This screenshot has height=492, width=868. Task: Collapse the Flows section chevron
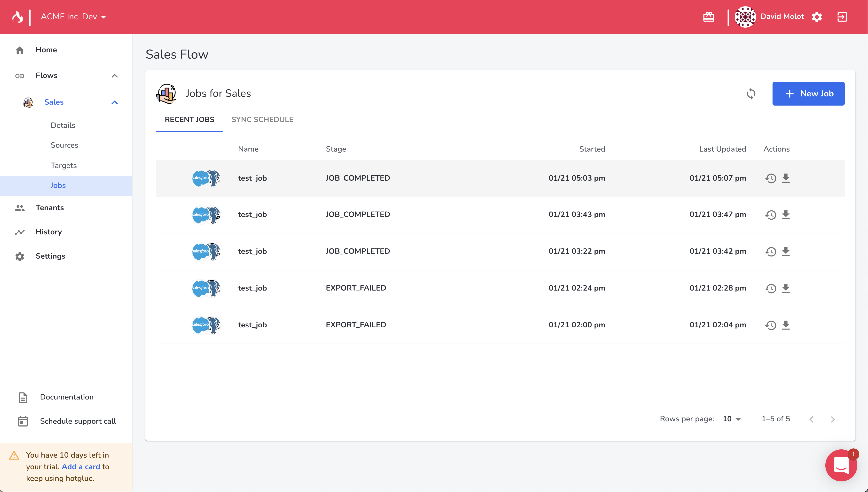[115, 76]
